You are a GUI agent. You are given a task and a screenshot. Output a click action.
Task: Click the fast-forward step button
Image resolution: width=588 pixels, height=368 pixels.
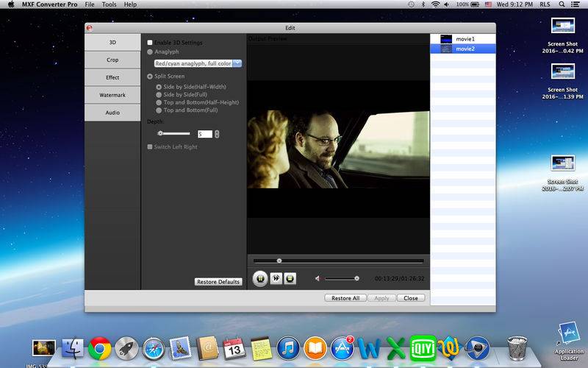(276, 278)
